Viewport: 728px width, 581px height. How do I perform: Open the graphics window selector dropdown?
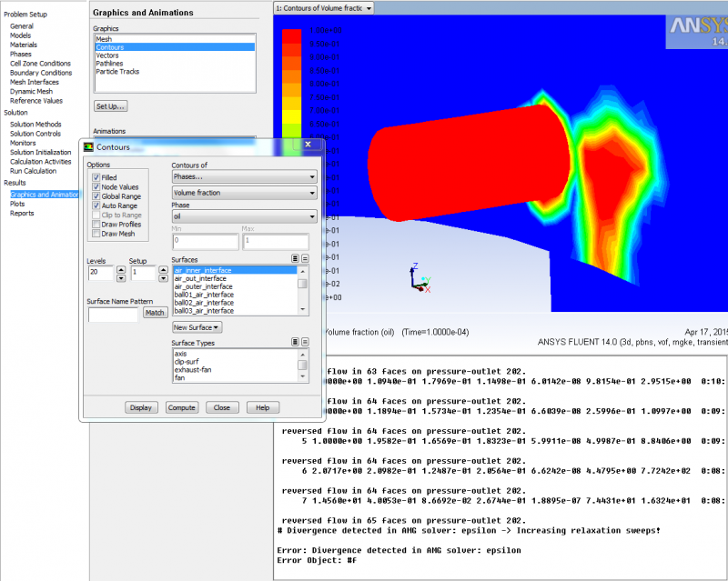[x=324, y=8]
